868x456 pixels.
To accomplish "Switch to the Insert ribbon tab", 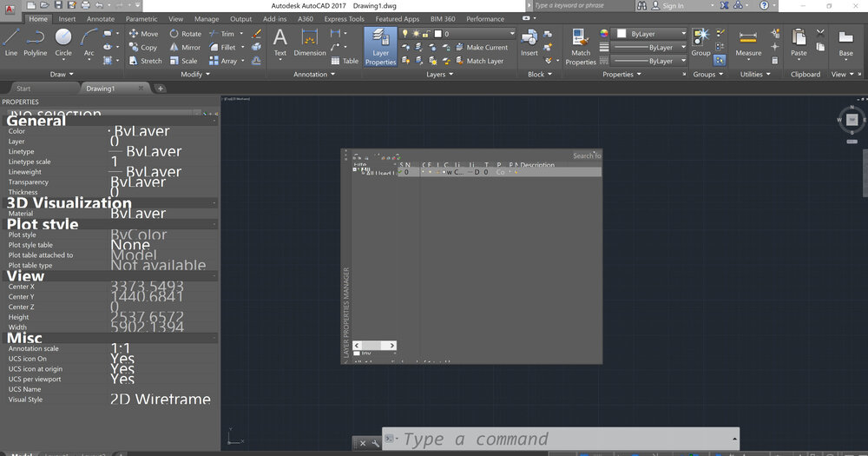I will tap(67, 19).
